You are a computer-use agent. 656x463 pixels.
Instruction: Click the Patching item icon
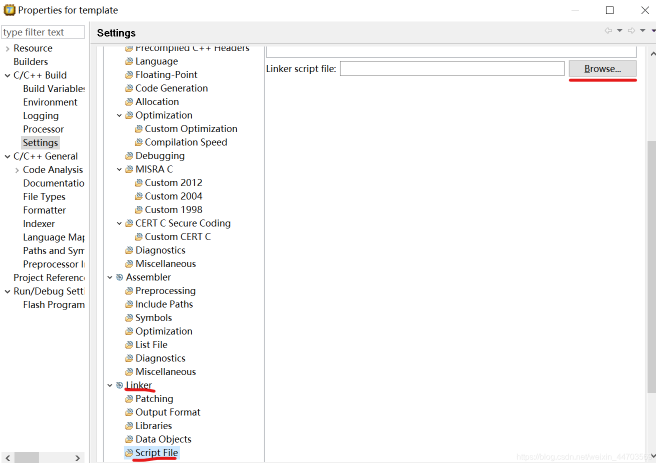(128, 399)
